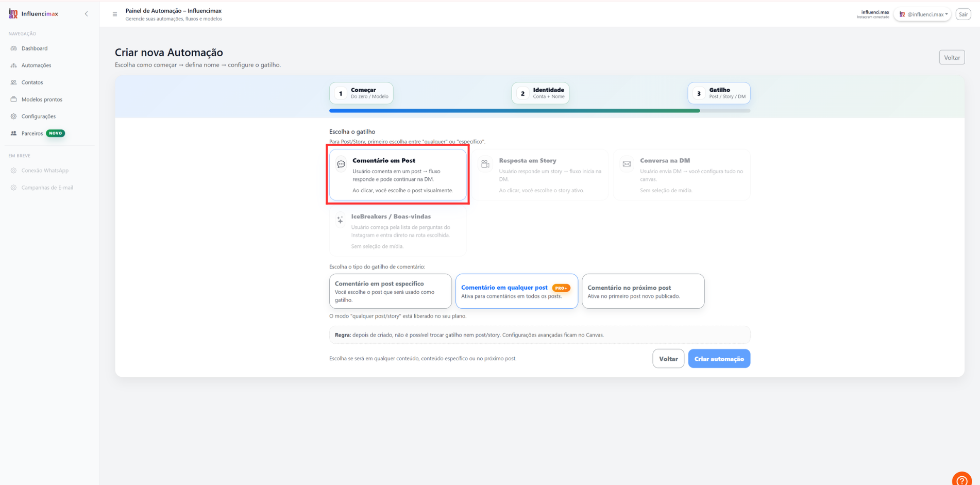Toggle the hamburger menu beside page title

coord(115,14)
